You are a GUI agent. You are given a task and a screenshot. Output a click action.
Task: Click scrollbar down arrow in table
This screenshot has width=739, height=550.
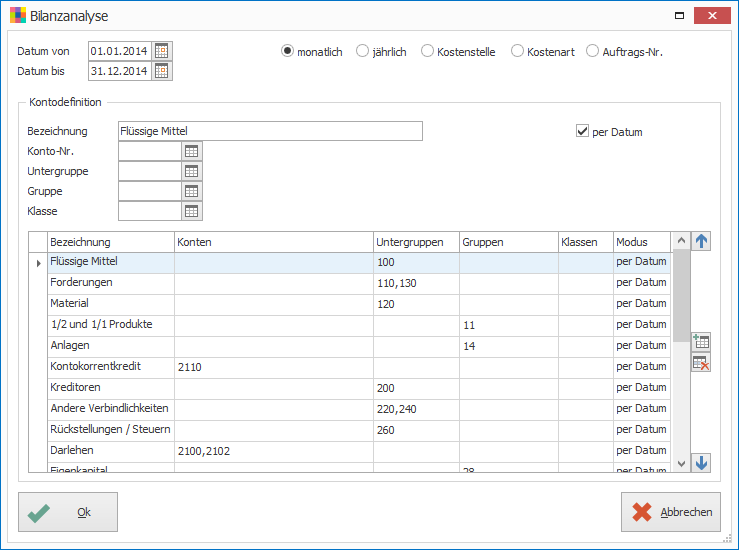(x=681, y=464)
